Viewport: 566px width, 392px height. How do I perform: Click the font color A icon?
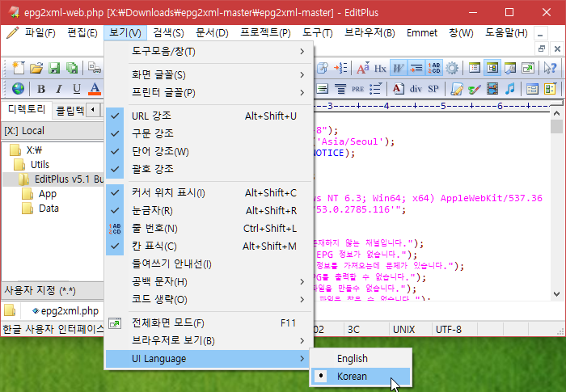(x=95, y=89)
